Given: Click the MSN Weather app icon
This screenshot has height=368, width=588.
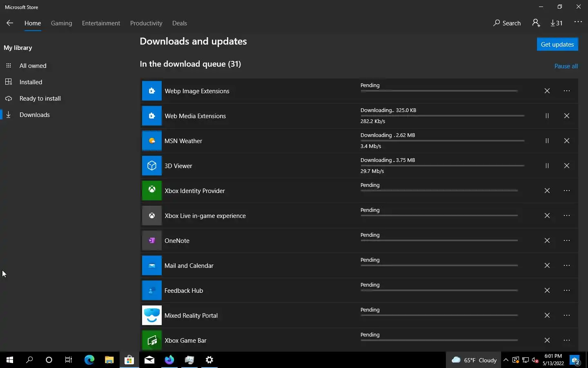Looking at the screenshot, I should [x=152, y=141].
